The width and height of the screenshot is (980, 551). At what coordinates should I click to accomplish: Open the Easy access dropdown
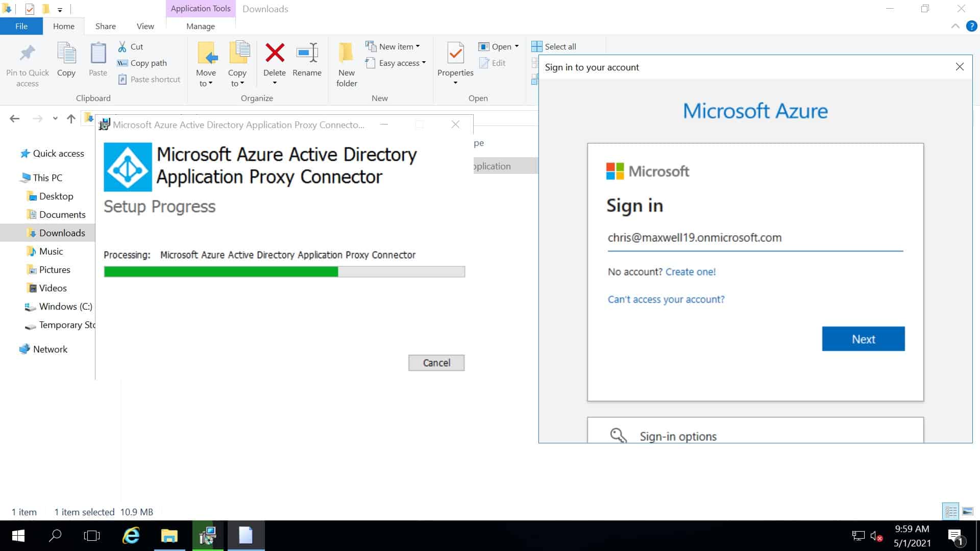424,63
